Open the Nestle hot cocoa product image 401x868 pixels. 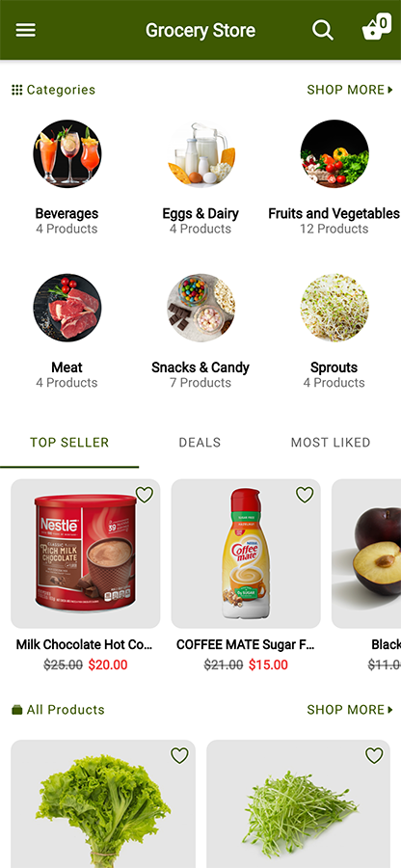86,554
